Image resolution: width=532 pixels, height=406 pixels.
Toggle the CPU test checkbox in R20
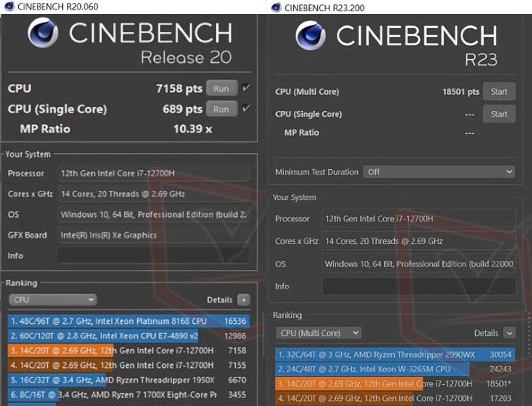pyautogui.click(x=246, y=88)
